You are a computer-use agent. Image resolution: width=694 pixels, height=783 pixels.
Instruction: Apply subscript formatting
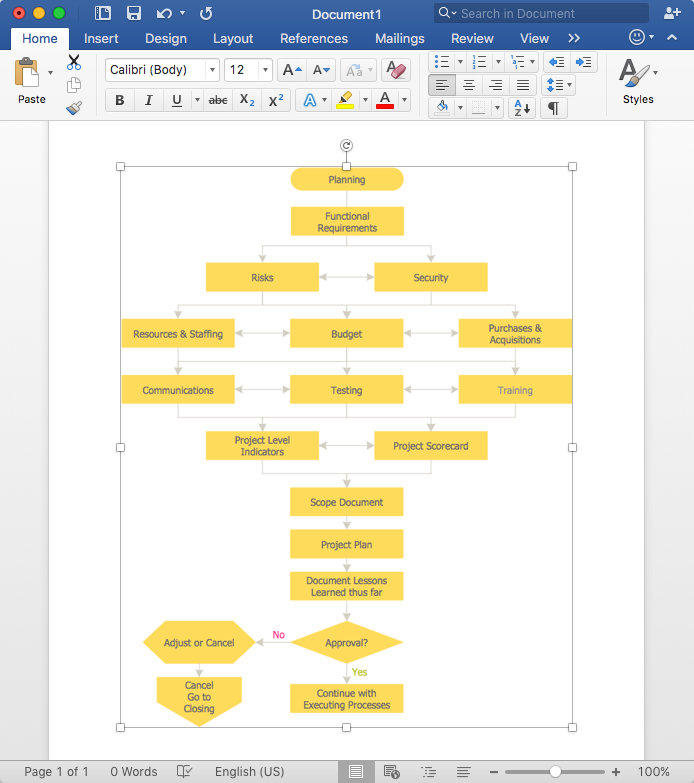[247, 100]
